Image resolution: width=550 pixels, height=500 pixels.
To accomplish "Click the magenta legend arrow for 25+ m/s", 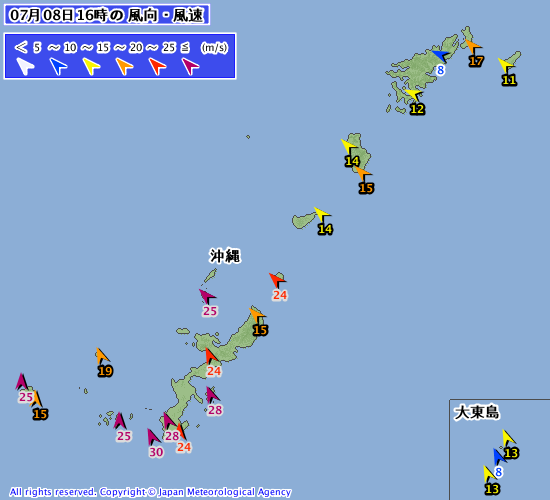I will coord(190,66).
